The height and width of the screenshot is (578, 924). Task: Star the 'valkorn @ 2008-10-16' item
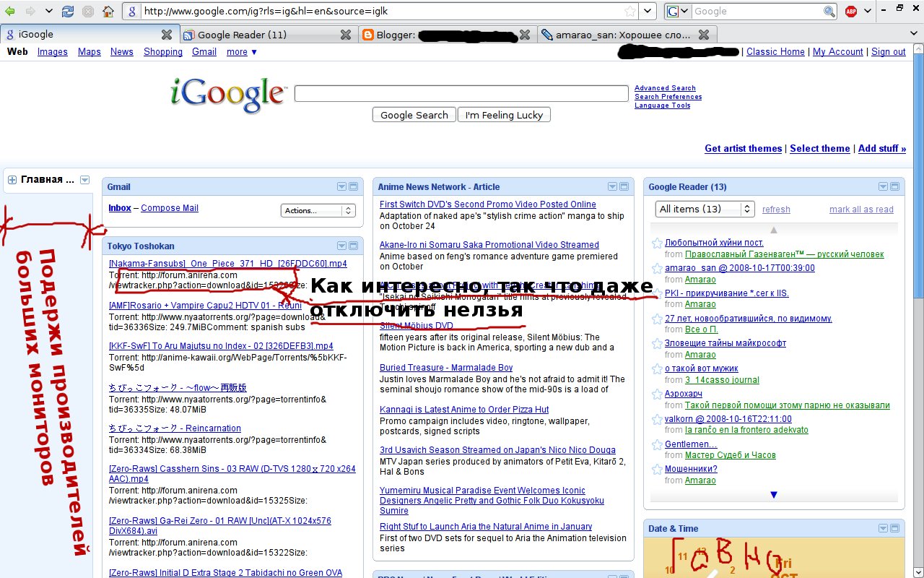657,419
